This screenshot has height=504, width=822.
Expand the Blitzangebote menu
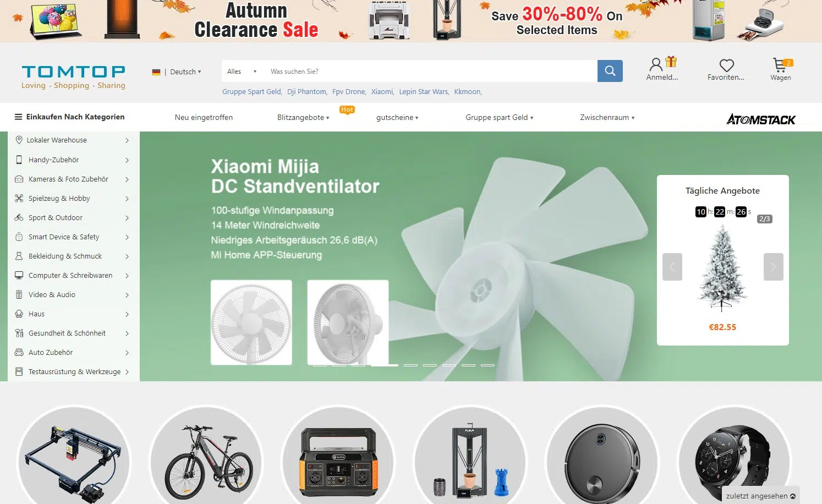303,117
